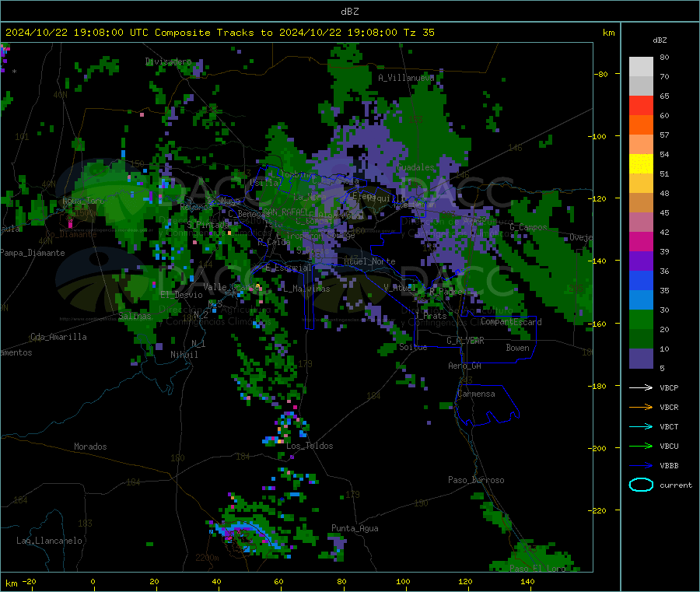Click the green VBCU arrow legend icon
Image resolution: width=700 pixels, height=592 pixels.
pyautogui.click(x=641, y=446)
